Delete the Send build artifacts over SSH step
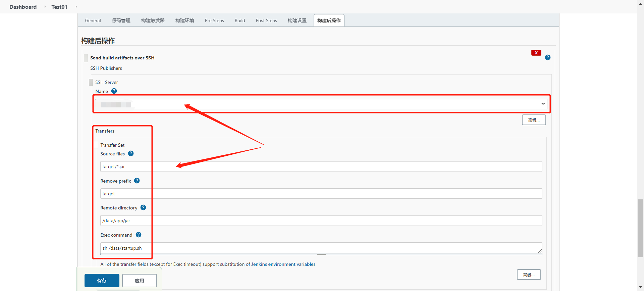This screenshot has width=644, height=291. 536,53
